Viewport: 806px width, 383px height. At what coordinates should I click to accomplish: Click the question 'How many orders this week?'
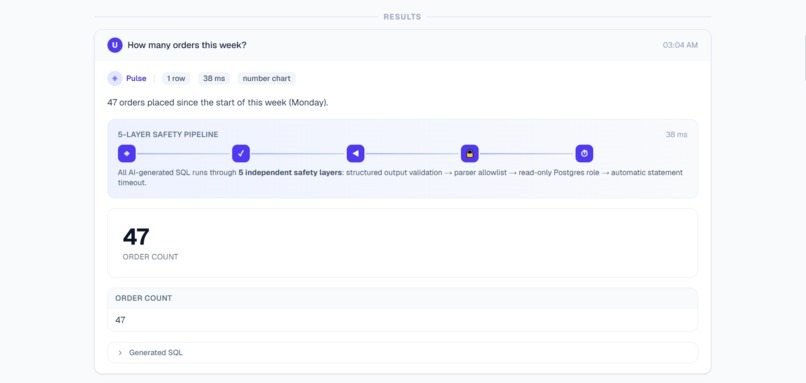click(187, 45)
